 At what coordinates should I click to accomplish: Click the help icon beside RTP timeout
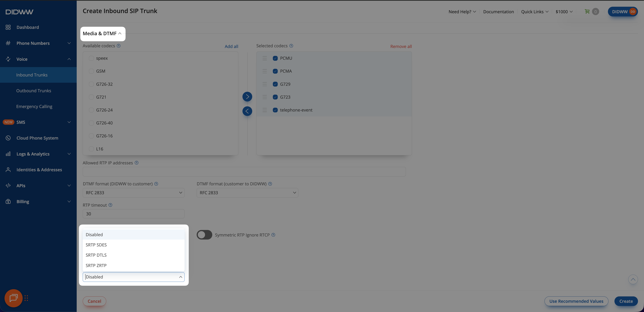click(110, 205)
